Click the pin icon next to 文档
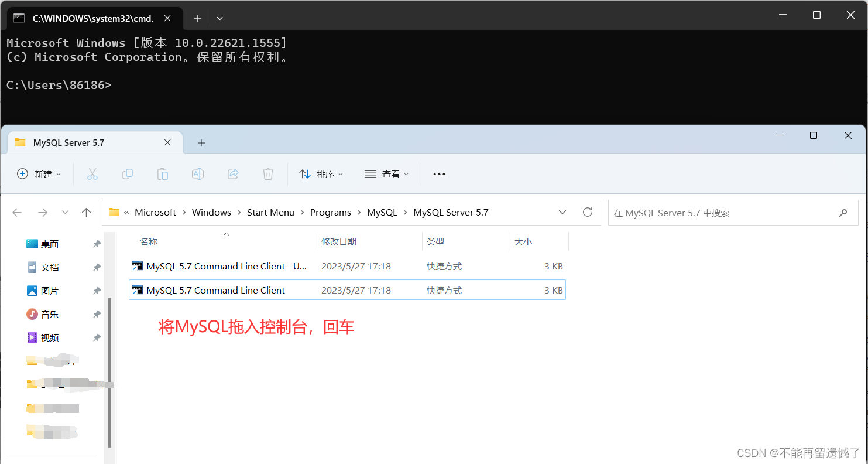The height and width of the screenshot is (464, 868). pos(97,267)
